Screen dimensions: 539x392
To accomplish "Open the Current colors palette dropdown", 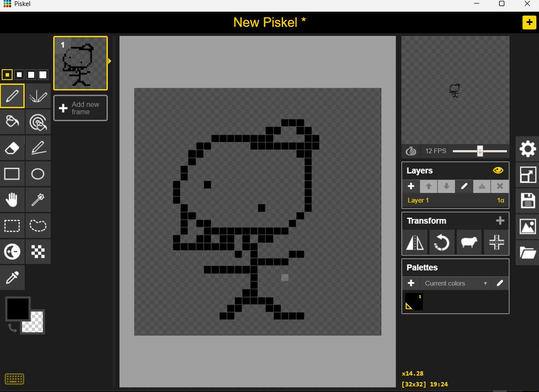I will point(456,283).
